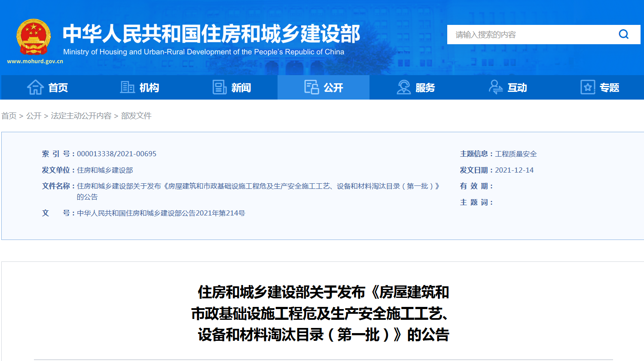Click the 主题词 label
The image size is (644, 361).
tap(476, 202)
